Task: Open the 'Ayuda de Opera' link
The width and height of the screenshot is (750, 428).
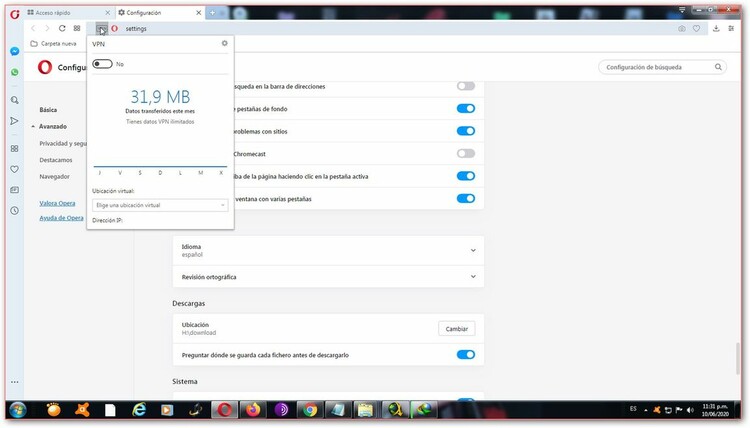Action: 61,218
